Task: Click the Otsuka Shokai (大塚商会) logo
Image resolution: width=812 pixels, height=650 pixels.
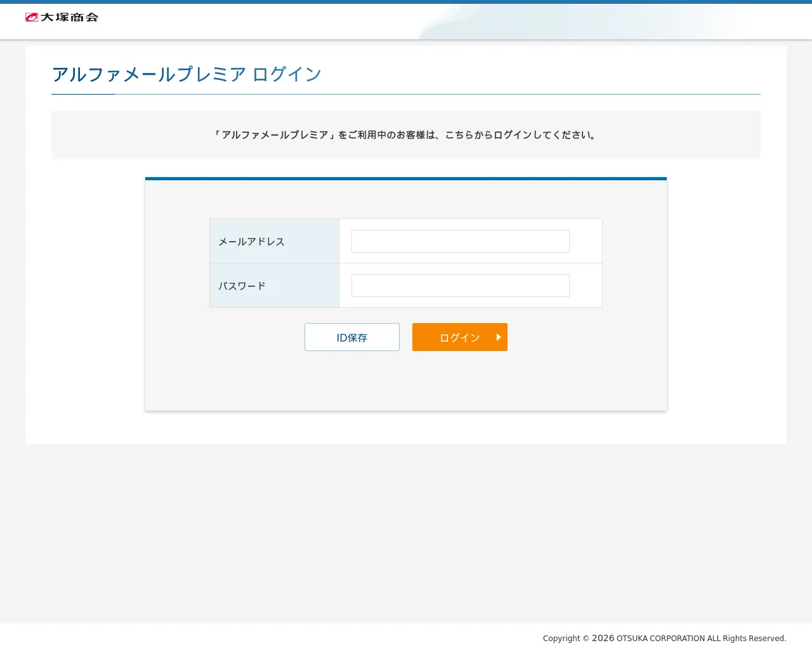Action: pos(62,17)
